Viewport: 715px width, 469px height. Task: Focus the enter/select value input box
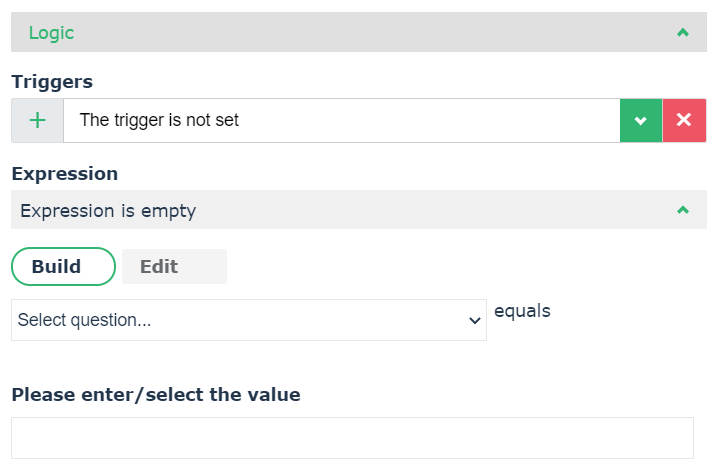pyautogui.click(x=352, y=437)
